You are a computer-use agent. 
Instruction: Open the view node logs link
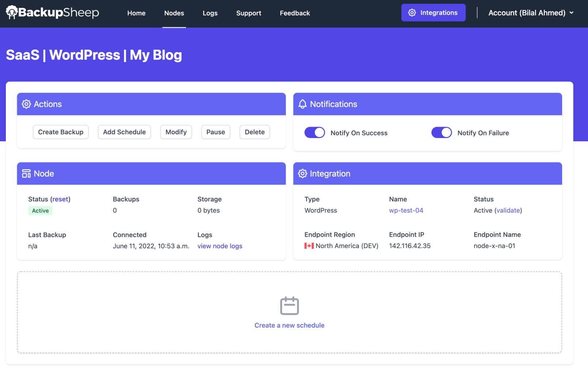(x=220, y=246)
